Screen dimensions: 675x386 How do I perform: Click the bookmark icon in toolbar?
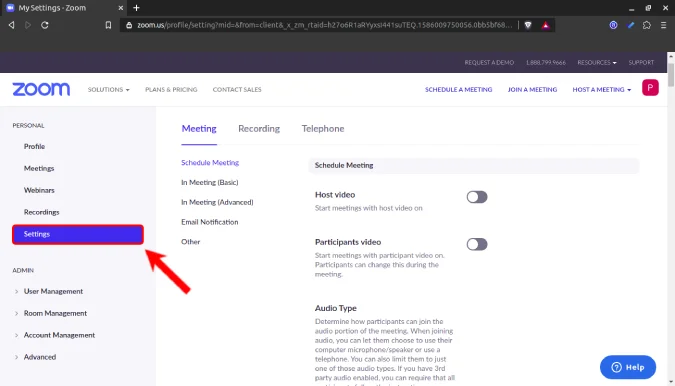click(x=108, y=25)
